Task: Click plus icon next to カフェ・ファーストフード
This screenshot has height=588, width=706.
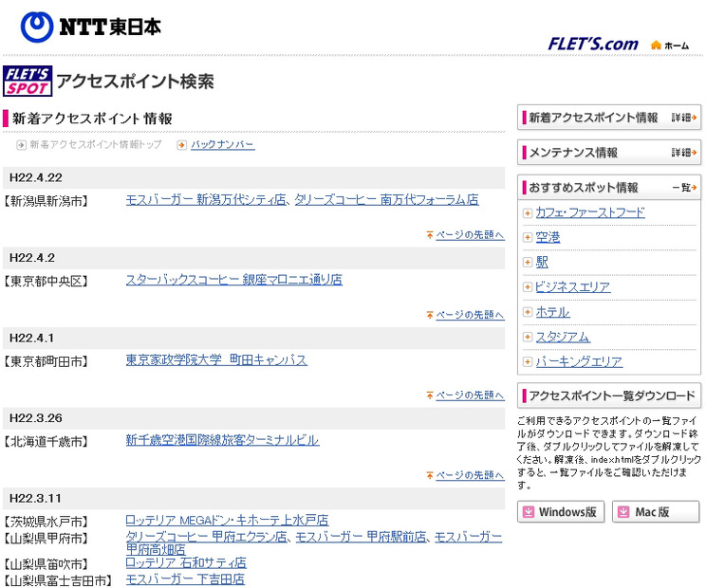Action: [528, 212]
